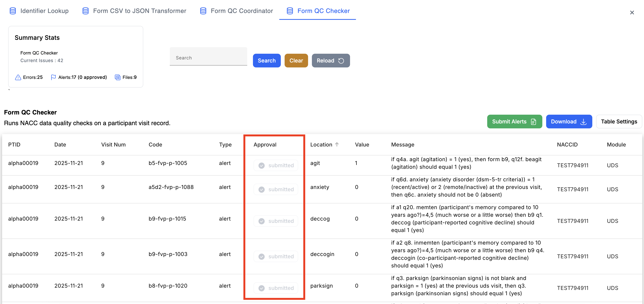Click the Form QC Coordinator database icon
Screen dimensions: 644x304
pyautogui.click(x=203, y=11)
